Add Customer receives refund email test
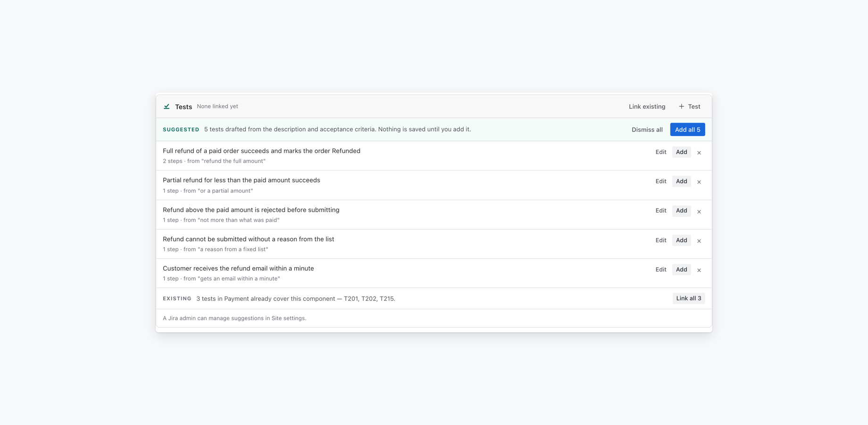The width and height of the screenshot is (868, 425). point(681,270)
